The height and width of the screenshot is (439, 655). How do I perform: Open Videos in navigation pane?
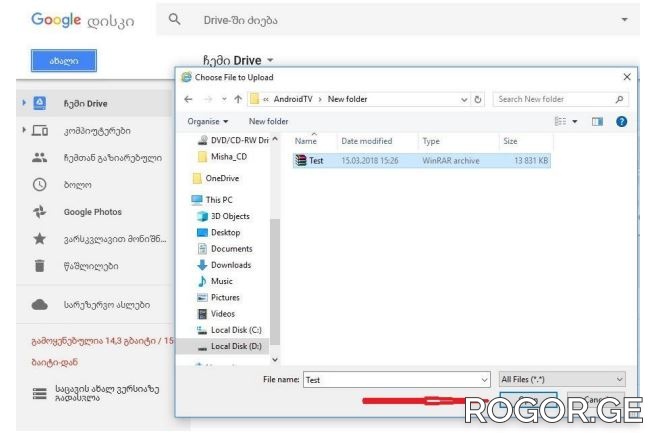tap(216, 314)
